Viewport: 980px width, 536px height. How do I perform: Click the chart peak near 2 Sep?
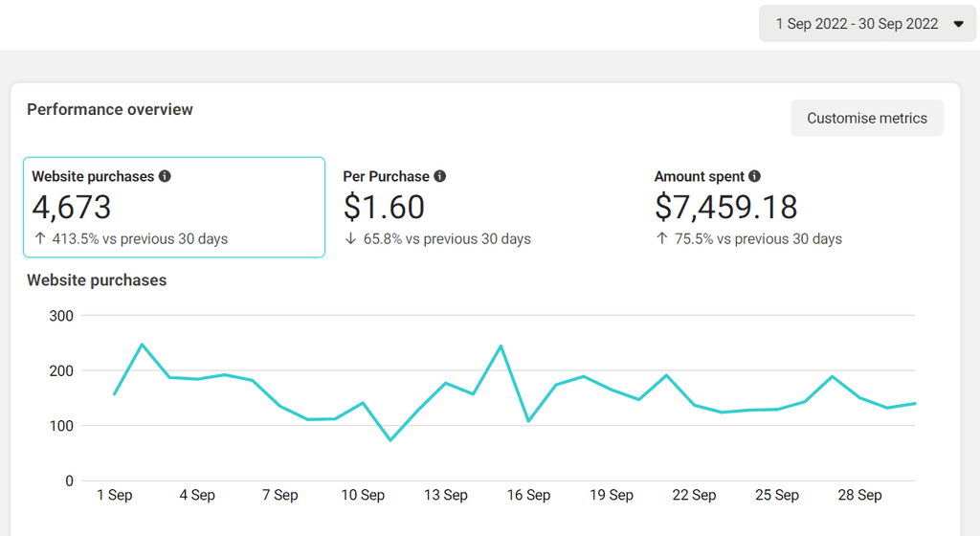pos(142,345)
